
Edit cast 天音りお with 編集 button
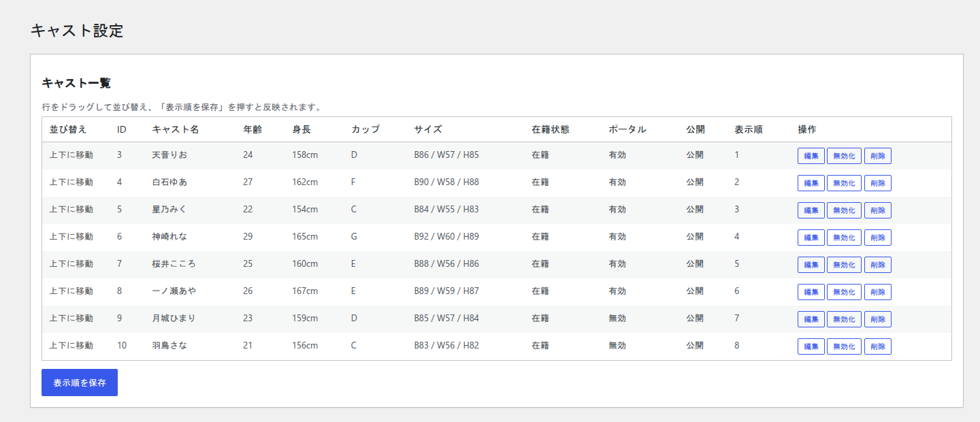pyautogui.click(x=811, y=156)
